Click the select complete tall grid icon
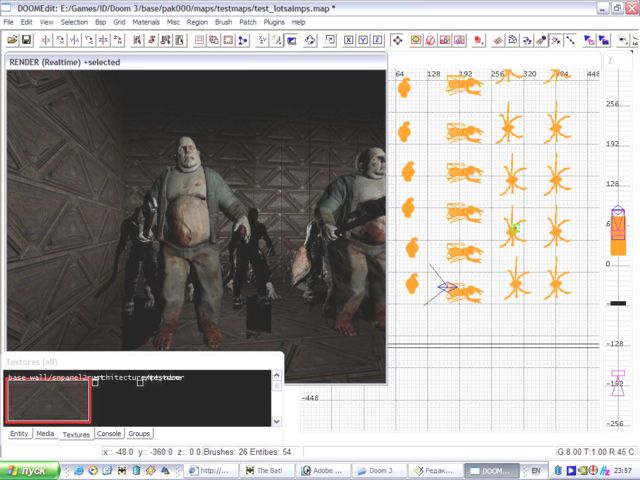Screen dimensions: 640x480 (x=199, y=40)
